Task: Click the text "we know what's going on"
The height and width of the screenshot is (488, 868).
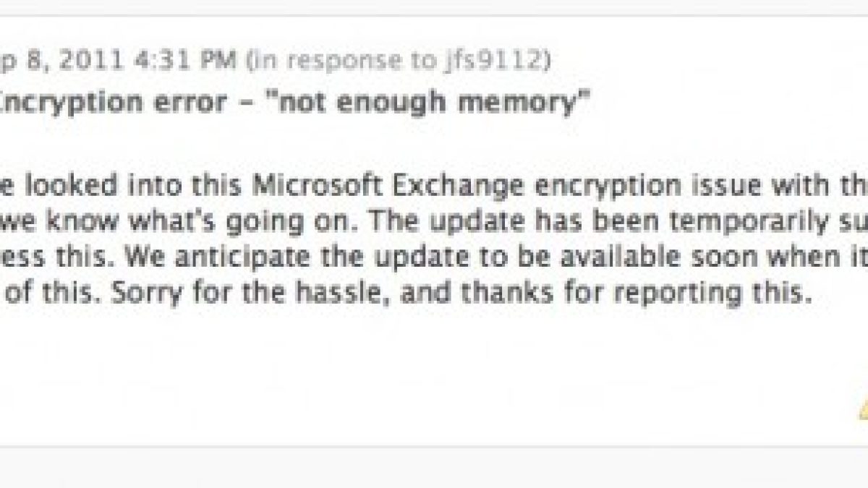Action: pyautogui.click(x=99, y=222)
